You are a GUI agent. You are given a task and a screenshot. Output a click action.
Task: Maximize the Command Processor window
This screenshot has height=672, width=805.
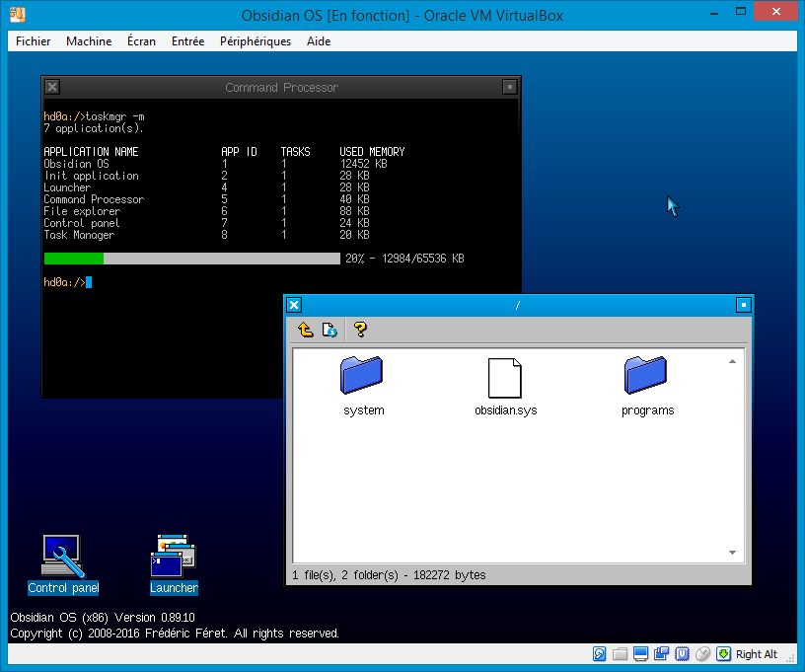point(509,87)
